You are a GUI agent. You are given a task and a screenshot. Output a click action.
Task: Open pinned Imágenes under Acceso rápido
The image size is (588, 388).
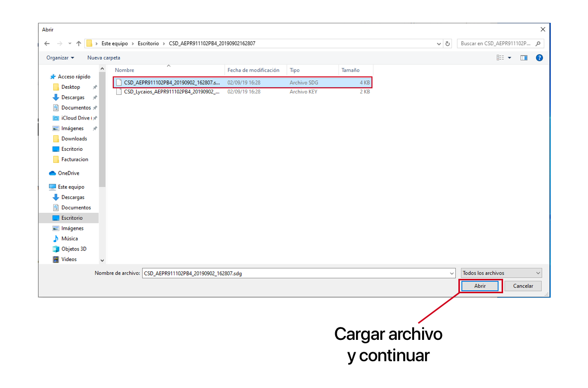click(73, 129)
